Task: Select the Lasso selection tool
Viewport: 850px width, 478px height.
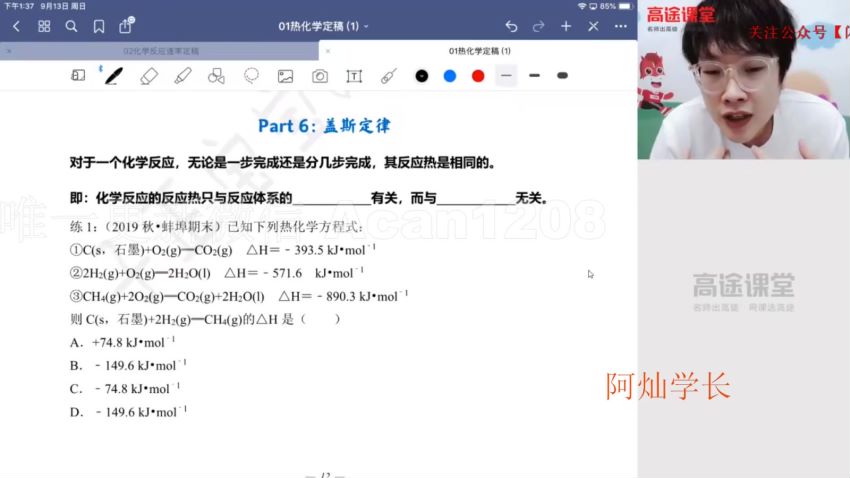Action: tap(251, 75)
